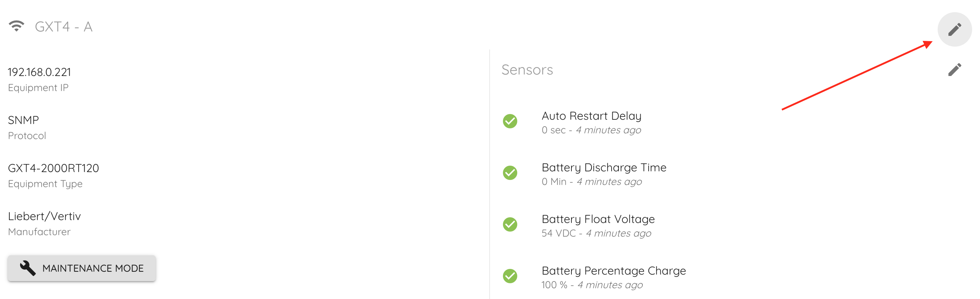The width and height of the screenshot is (980, 299).
Task: Click the Liebert/Vertiv manufacturer name
Action: click(x=44, y=216)
